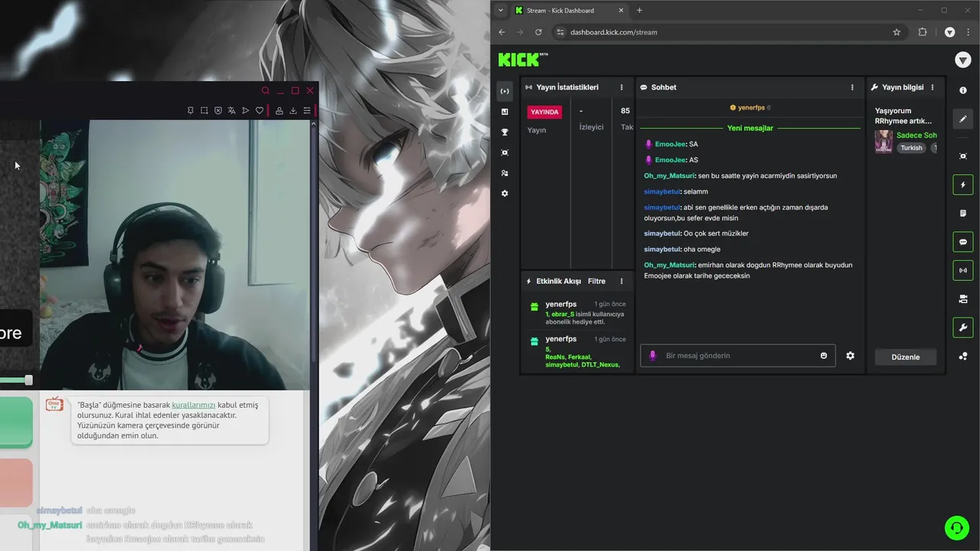
Task: Bookmark this page with the star icon
Action: (x=897, y=32)
